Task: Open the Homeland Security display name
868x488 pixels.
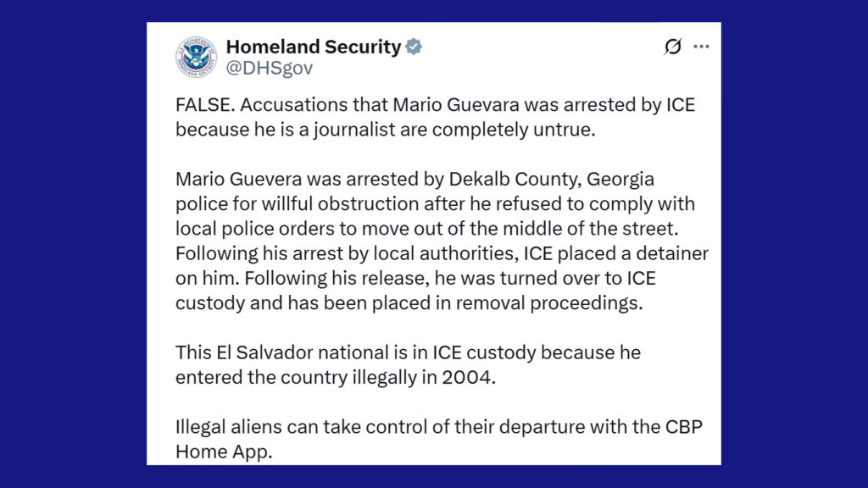Action: pyautogui.click(x=314, y=47)
